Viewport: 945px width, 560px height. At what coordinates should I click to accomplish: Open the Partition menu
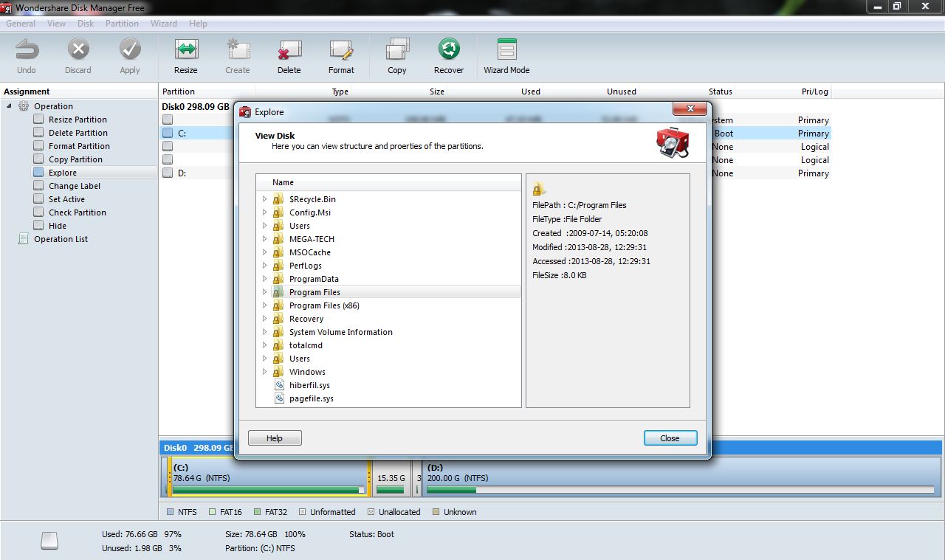click(122, 24)
